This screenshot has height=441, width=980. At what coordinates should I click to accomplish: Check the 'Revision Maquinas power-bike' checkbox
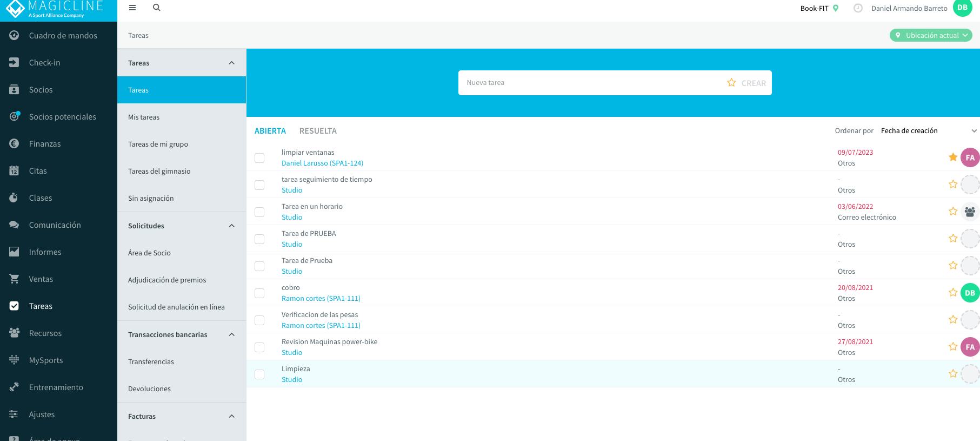[x=259, y=347]
